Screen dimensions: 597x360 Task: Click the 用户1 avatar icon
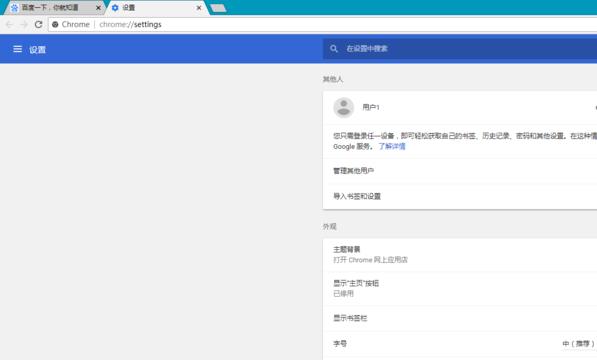(x=343, y=107)
